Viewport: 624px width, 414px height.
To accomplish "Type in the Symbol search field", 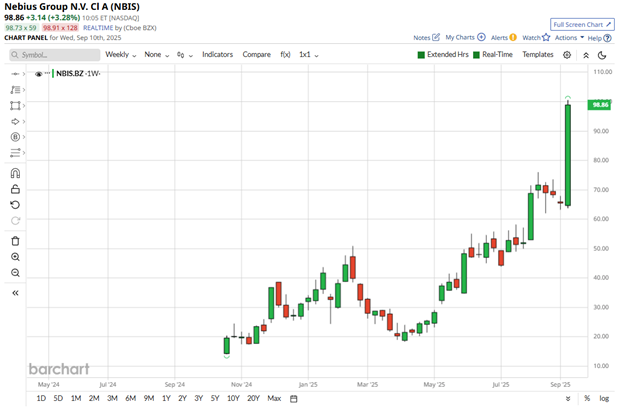I will pos(56,54).
